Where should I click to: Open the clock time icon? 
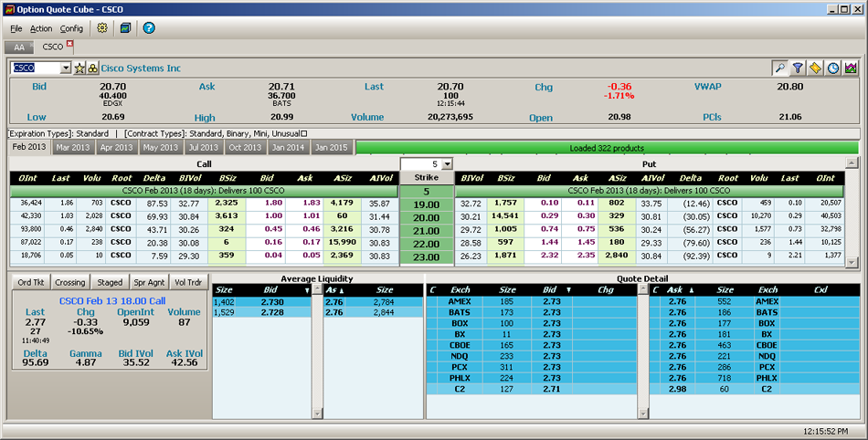(833, 68)
